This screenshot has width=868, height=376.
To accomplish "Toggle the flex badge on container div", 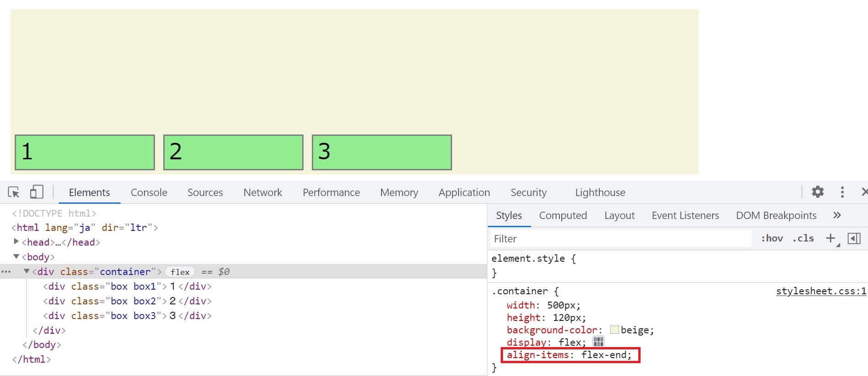I will pos(180,272).
